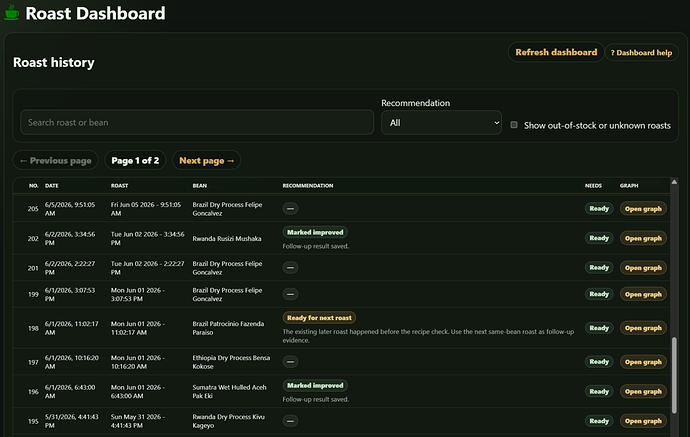Click the roast table vertical scrollbar thumb
The width and height of the screenshot is (690, 437).
click(x=674, y=375)
